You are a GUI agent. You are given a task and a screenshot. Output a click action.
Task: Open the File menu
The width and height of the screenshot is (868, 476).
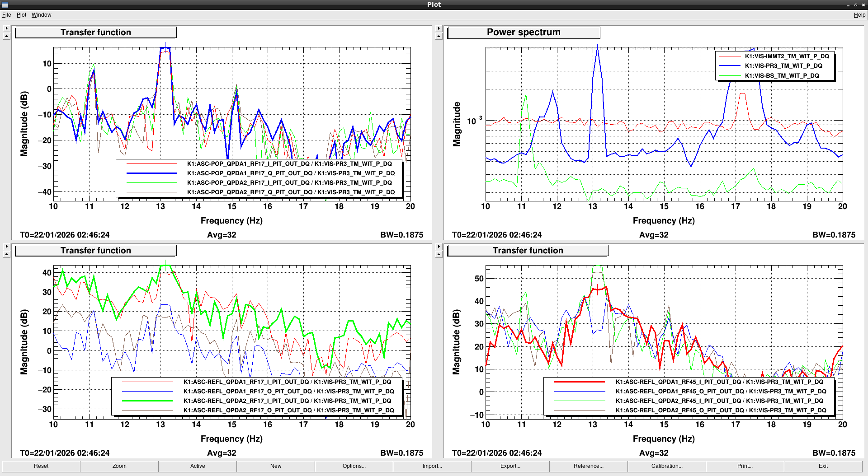tap(6, 15)
